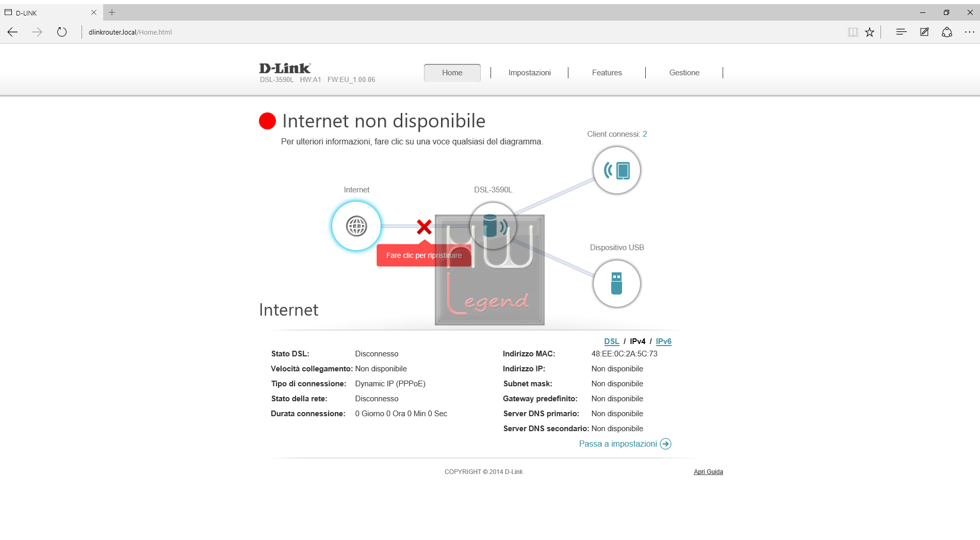Open the browser Hub lines icon

click(901, 32)
